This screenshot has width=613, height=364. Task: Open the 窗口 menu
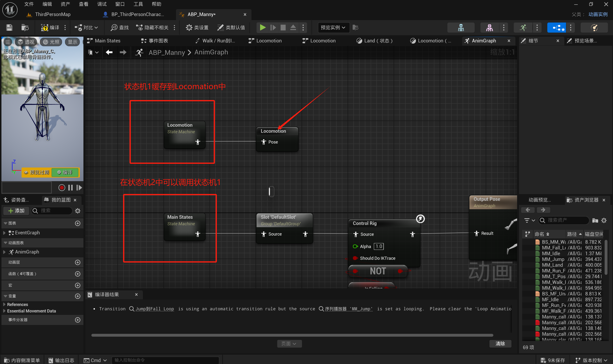coord(120,4)
